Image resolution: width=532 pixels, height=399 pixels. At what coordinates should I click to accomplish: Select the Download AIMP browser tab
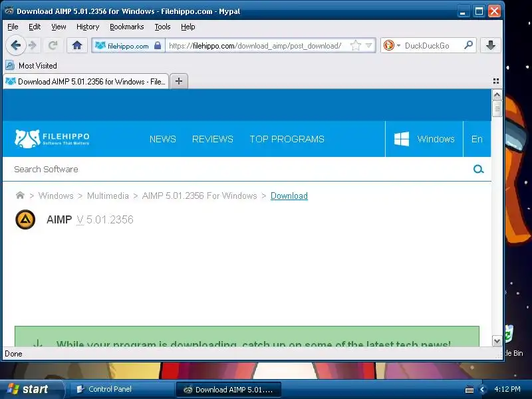click(86, 81)
